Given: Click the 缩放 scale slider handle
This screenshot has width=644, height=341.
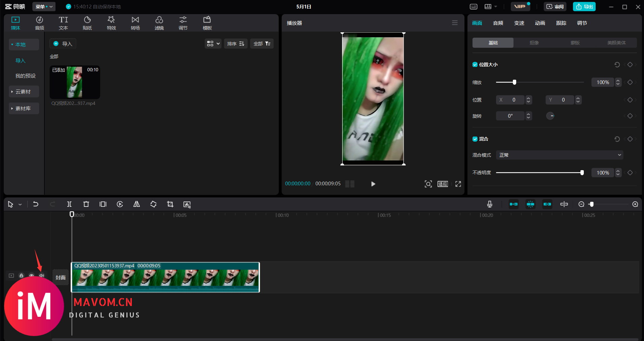Looking at the screenshot, I should (515, 82).
